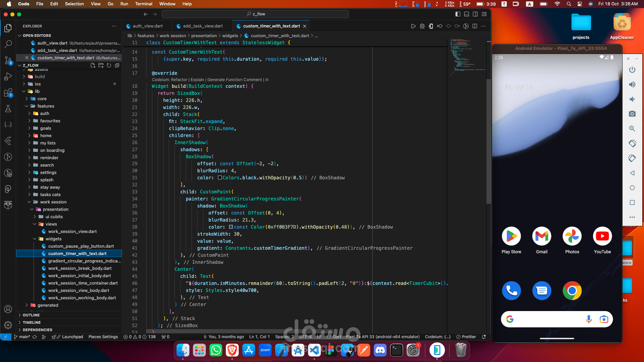The image size is (644, 362).
Task: Click the New File icon in Z_FLOW header
Action: [93, 65]
